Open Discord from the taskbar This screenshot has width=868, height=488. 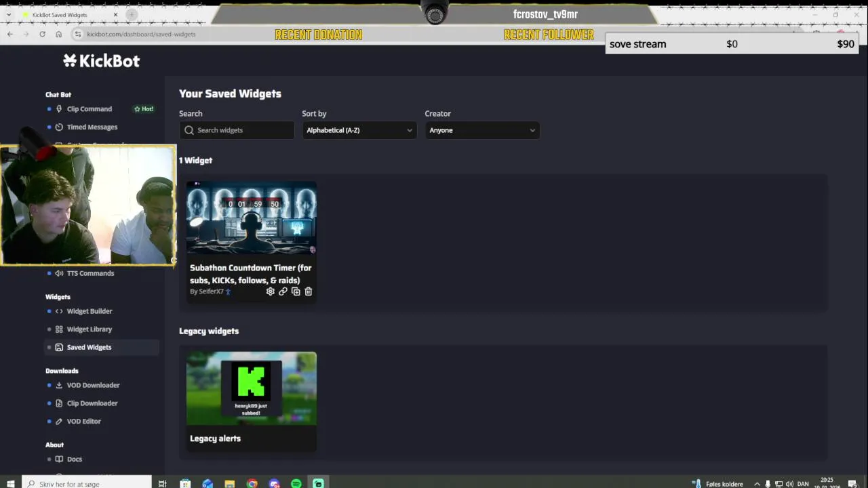(274, 483)
